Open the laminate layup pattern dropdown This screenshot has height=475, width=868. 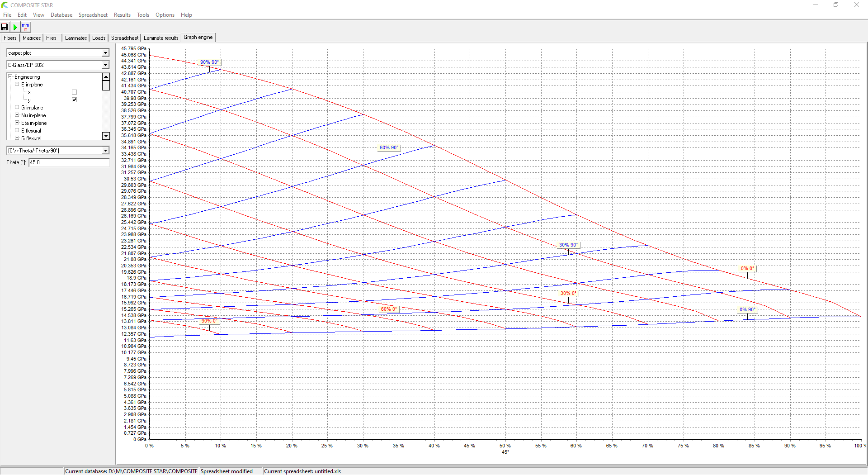point(105,151)
